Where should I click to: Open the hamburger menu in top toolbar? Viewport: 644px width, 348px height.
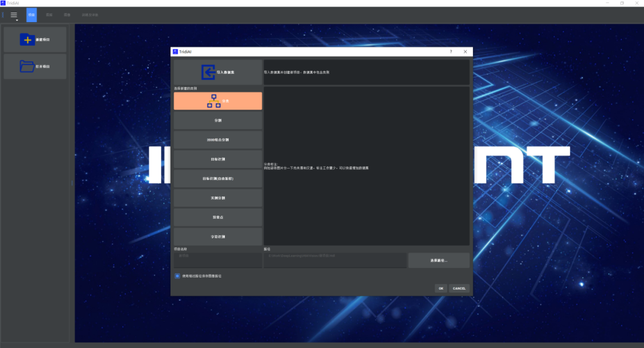14,15
